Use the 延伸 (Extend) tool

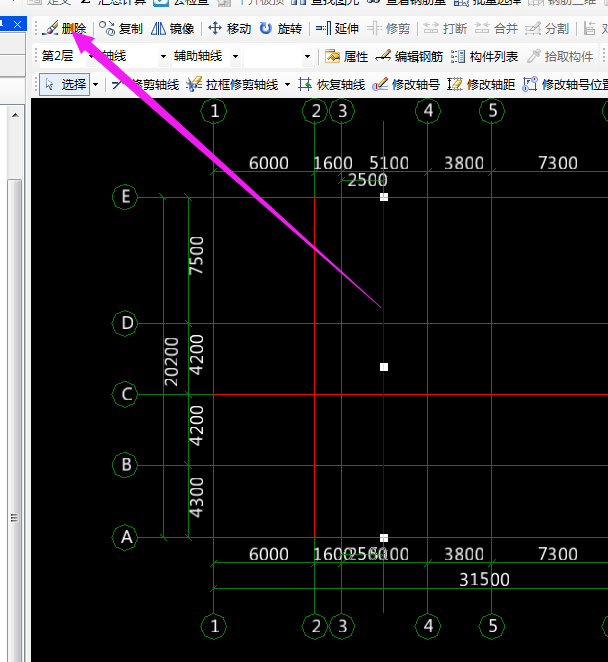coord(337,29)
